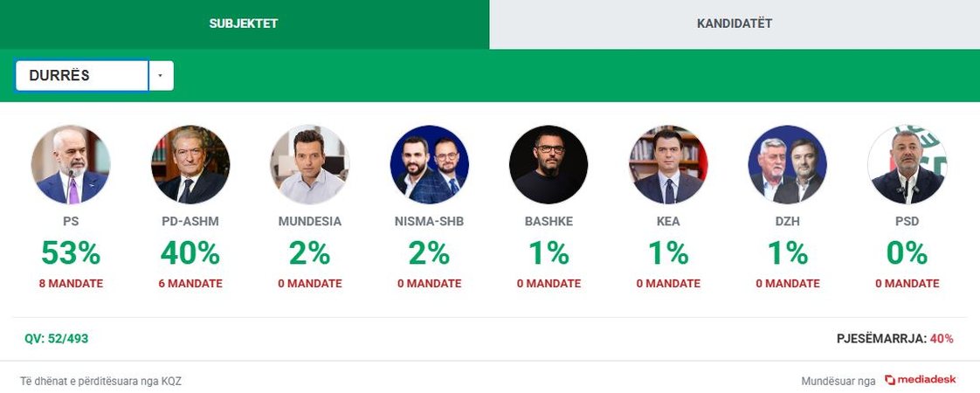Switch to the SUBJEKTET tab
Image resolution: width=980 pixels, height=393 pixels.
tap(245, 24)
